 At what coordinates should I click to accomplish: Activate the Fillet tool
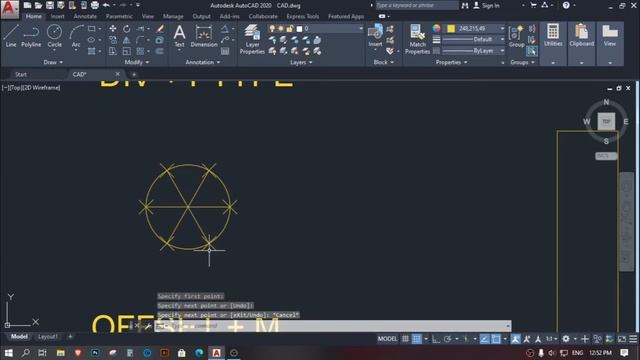[140, 40]
